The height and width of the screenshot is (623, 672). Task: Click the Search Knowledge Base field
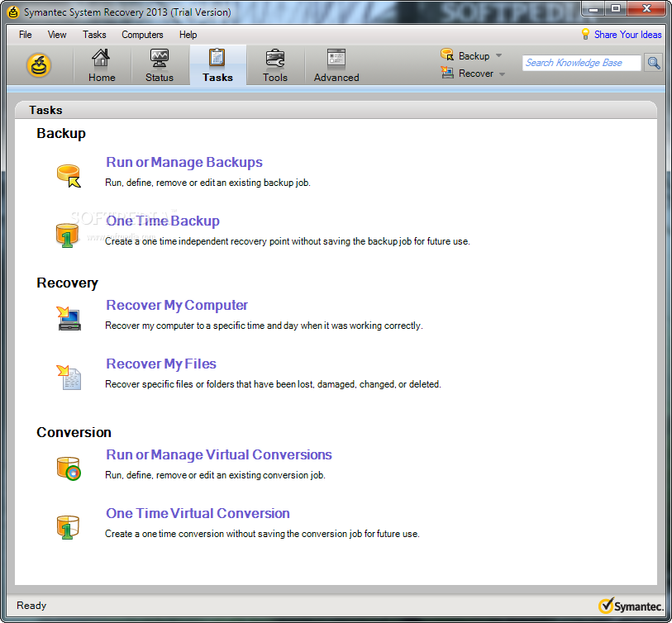[581, 63]
